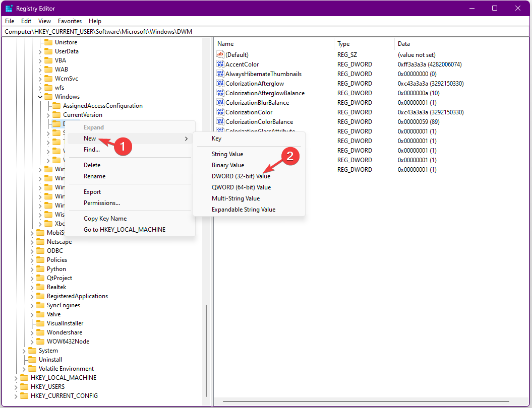Expand the HKEY_USERS branch
Screen dimensions: 532x408
point(16,386)
